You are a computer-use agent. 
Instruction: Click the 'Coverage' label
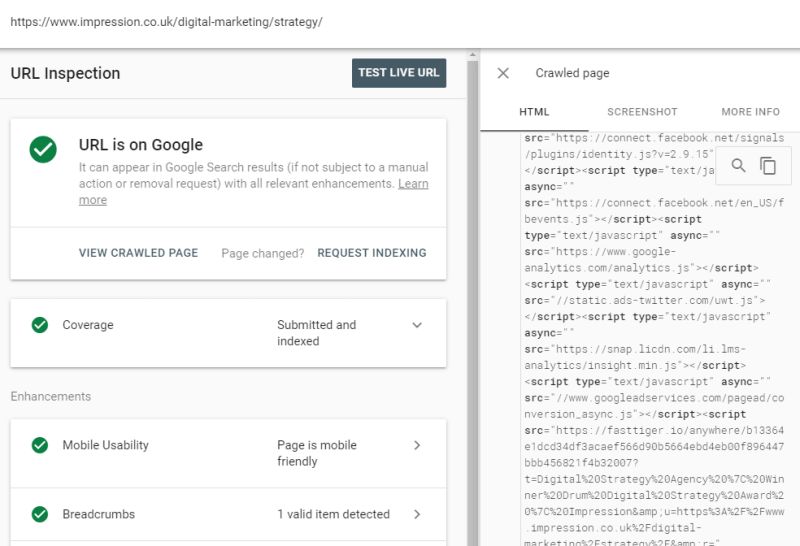88,325
